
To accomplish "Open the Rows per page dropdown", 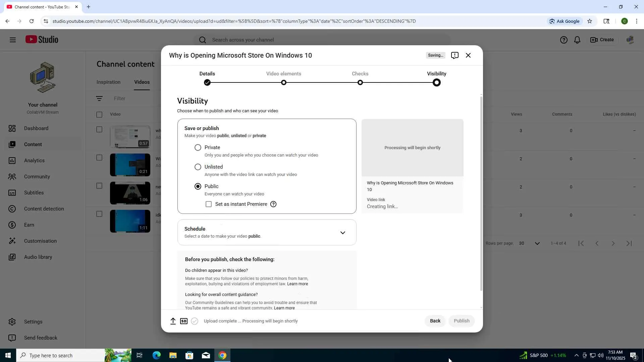I will click(537, 243).
